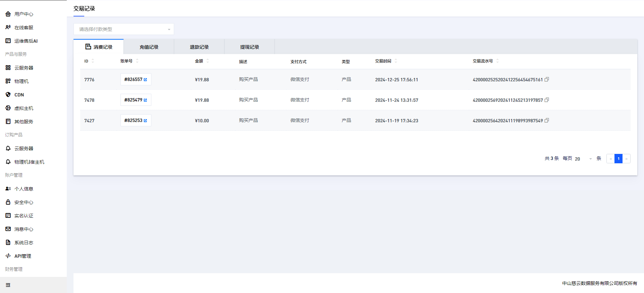Click the 支付方式 column header
Screen dimensions: 644x293
point(298,61)
